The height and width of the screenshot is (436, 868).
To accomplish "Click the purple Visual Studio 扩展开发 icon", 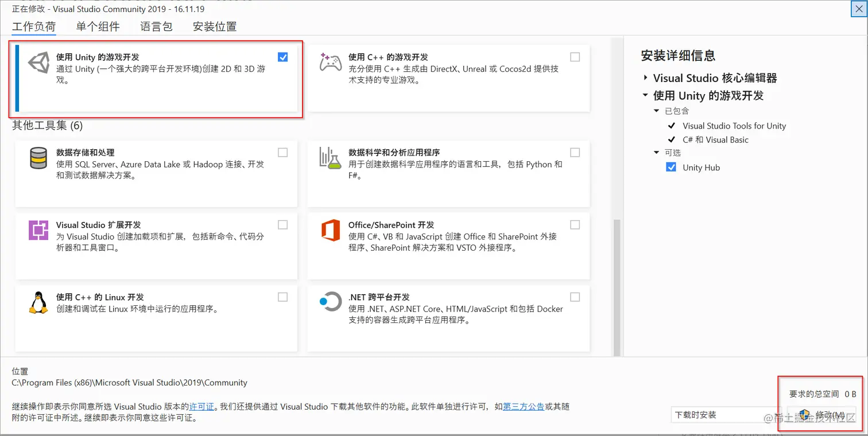I will pos(38,230).
